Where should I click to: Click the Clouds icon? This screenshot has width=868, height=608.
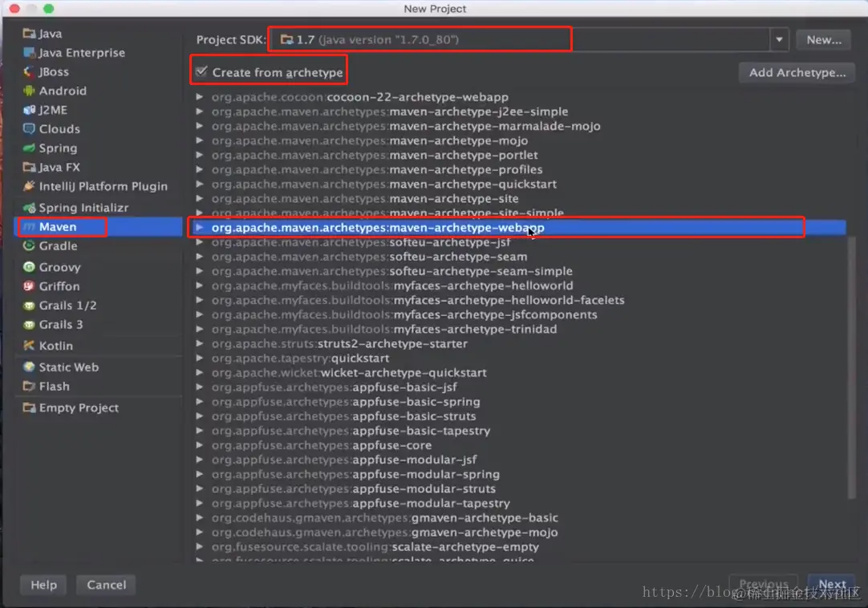click(29, 129)
